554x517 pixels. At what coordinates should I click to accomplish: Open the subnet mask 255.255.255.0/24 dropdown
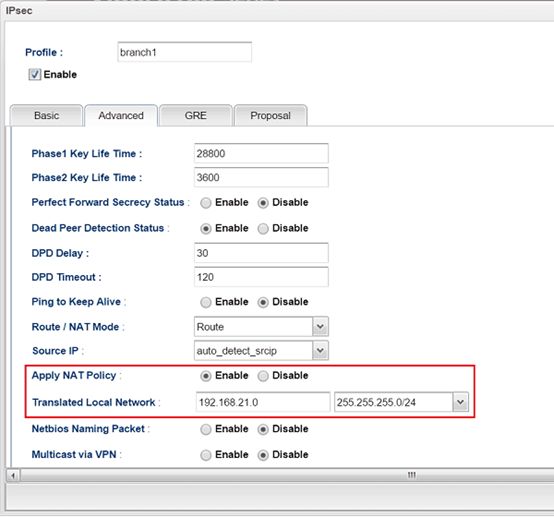[460, 402]
